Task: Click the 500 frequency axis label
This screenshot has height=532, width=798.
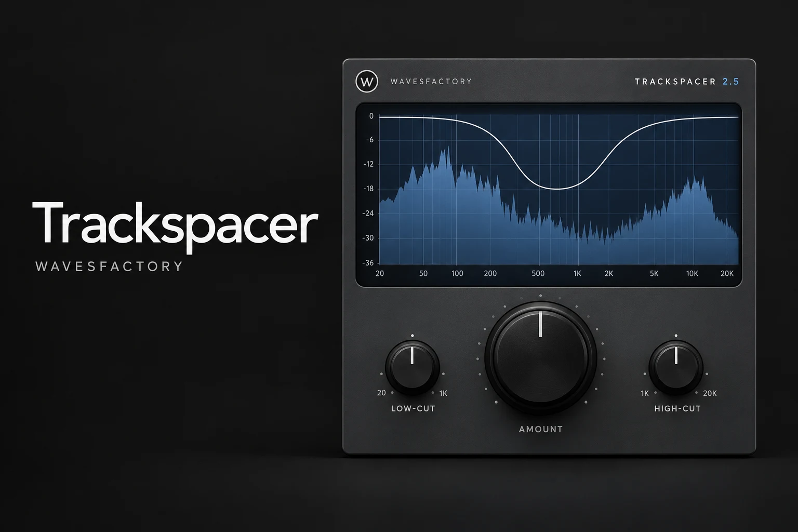Action: point(538,273)
